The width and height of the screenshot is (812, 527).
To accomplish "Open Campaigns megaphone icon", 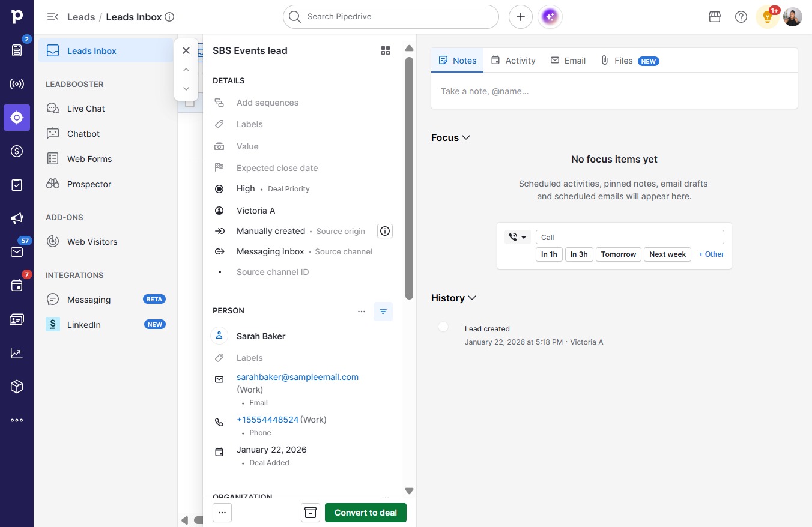I will pos(17,218).
